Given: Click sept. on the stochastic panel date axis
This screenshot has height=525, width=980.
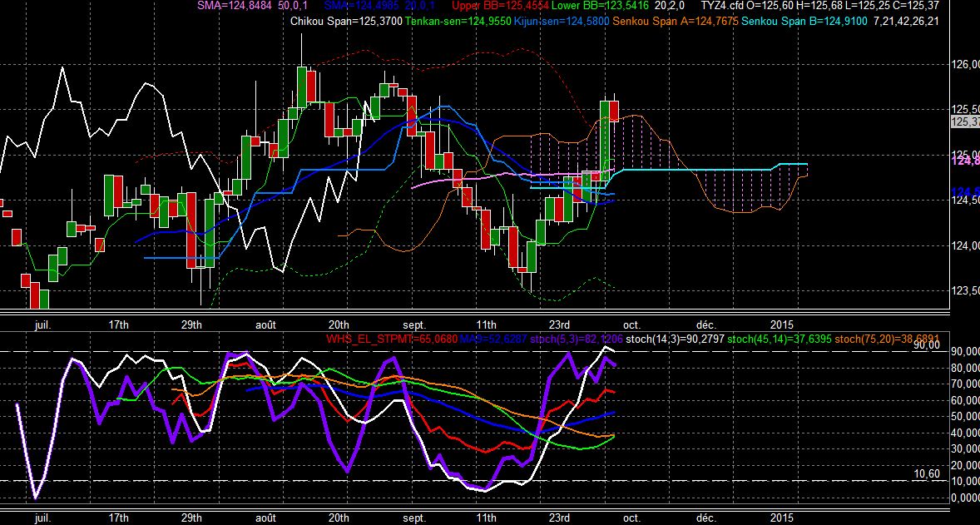Looking at the screenshot, I should tap(414, 518).
